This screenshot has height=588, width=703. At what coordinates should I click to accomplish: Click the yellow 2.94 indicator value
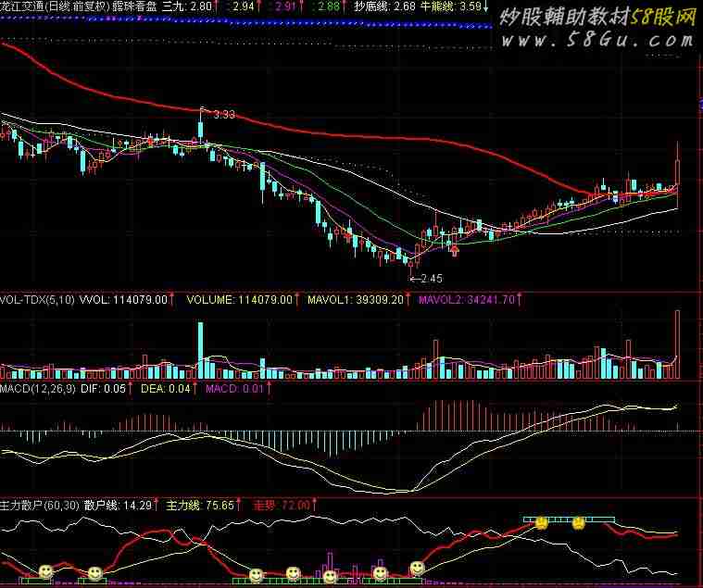[244, 6]
